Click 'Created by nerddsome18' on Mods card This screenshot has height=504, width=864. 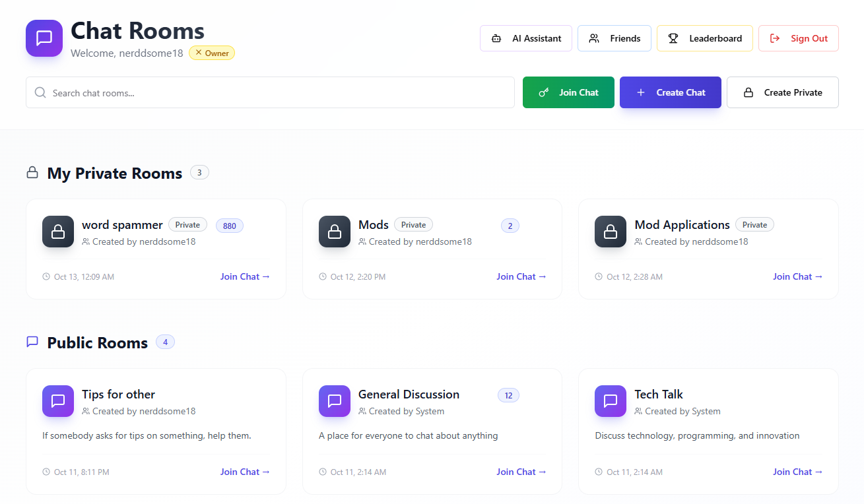(x=420, y=241)
